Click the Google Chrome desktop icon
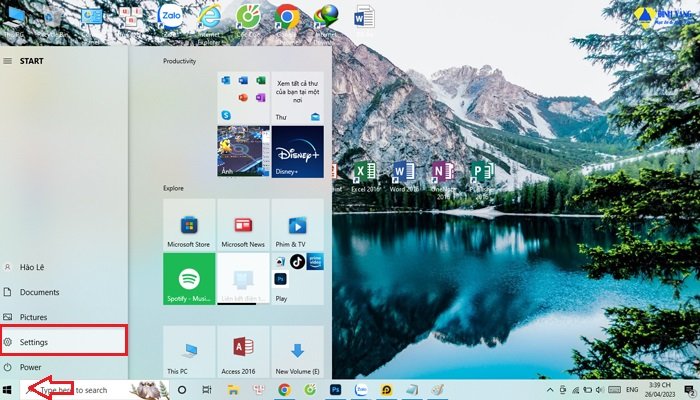The image size is (700, 400). (288, 18)
